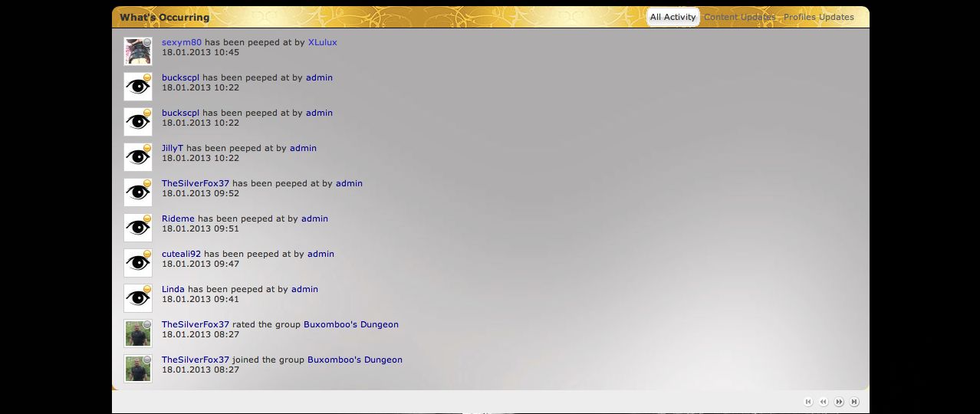Screen dimensions: 980x414
Task: Open sexym80's profile photo thumbnail
Action: click(138, 51)
